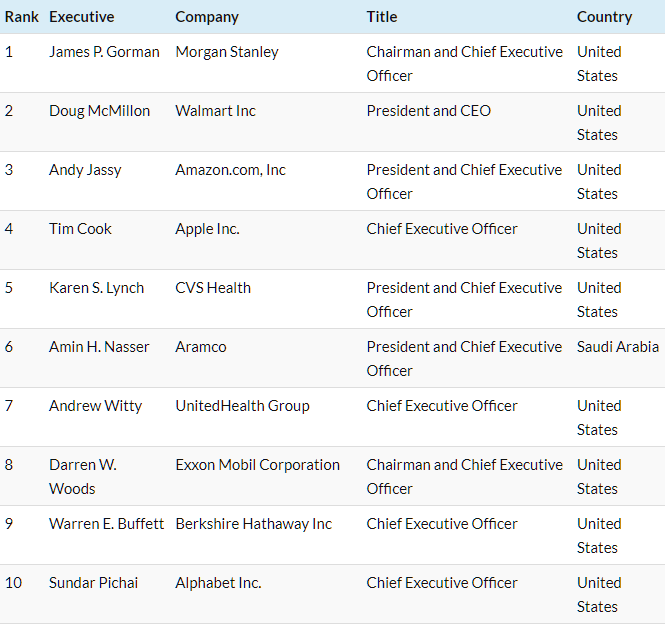665x626 pixels.
Task: Click Andy Jassy's President title cell
Action: [x=464, y=182]
